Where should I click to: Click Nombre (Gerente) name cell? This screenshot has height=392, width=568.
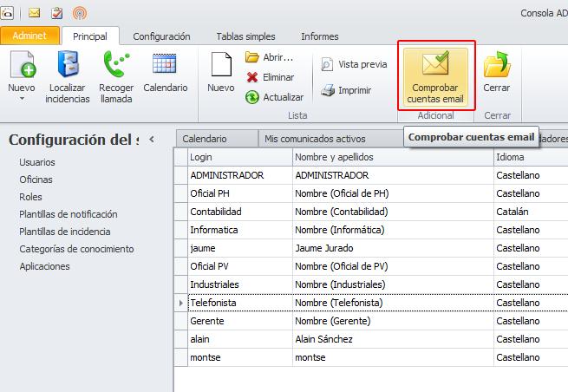393,321
